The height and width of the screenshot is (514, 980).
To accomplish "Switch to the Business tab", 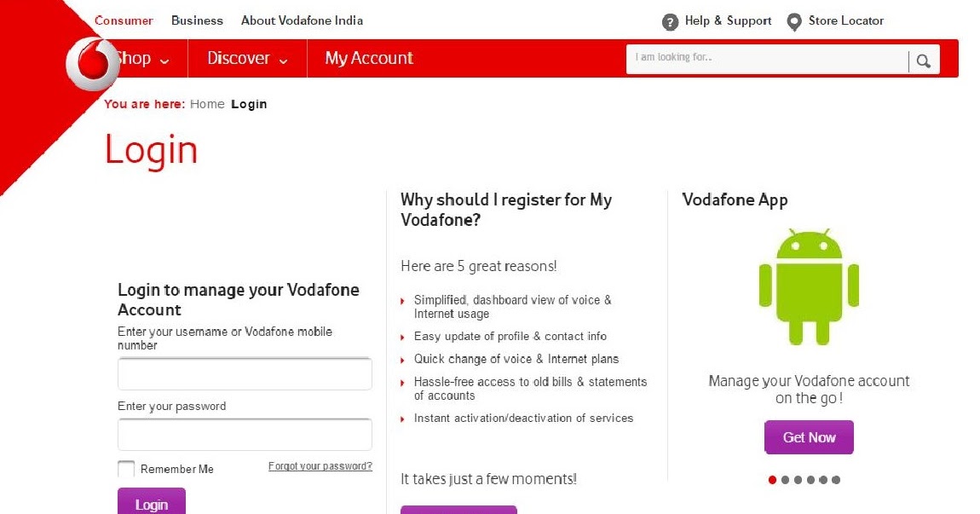I will [x=197, y=20].
